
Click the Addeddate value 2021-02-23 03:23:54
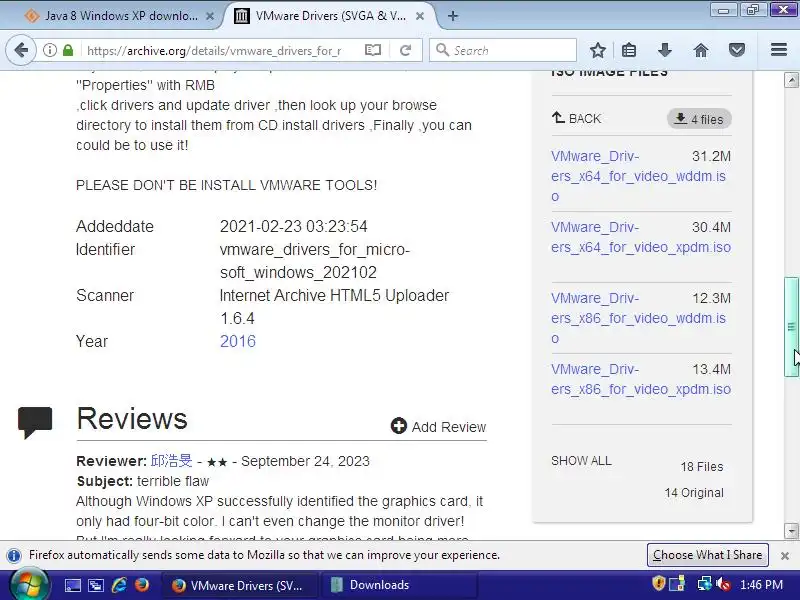[x=293, y=226]
